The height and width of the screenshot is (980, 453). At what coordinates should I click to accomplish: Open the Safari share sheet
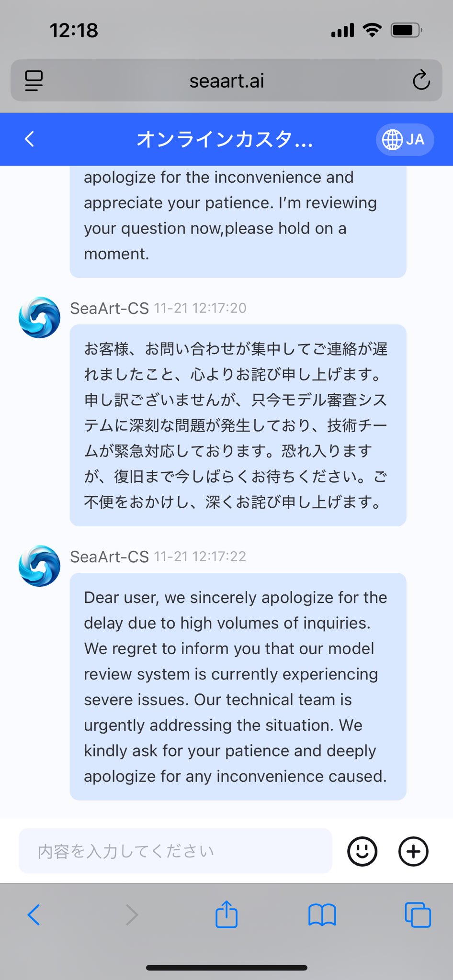click(226, 914)
